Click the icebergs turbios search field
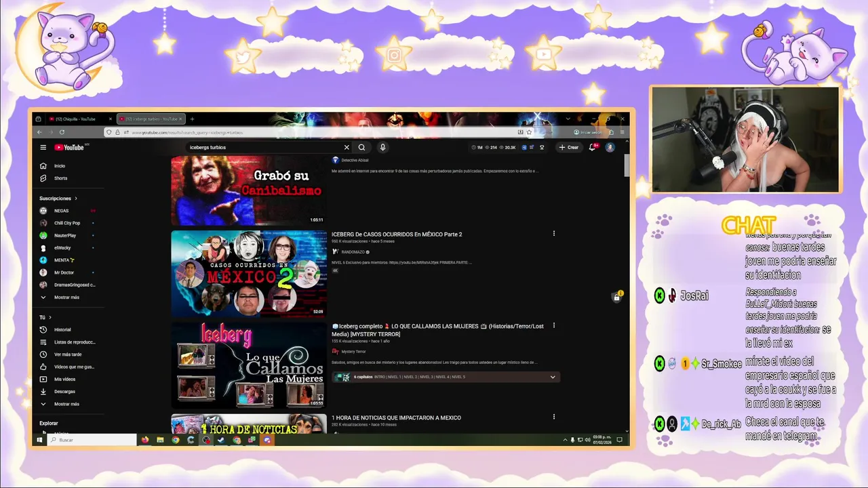Viewport: 868px width, 488px height. pos(264,147)
